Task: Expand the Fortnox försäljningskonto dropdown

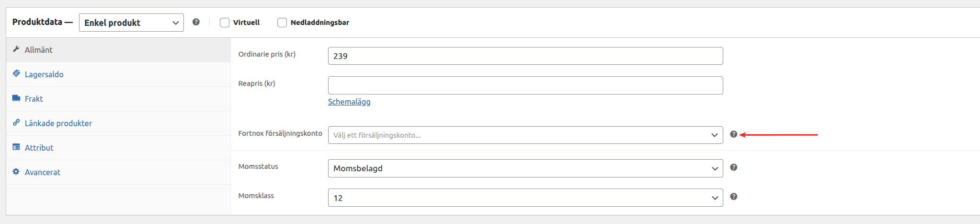Action: [x=525, y=135]
